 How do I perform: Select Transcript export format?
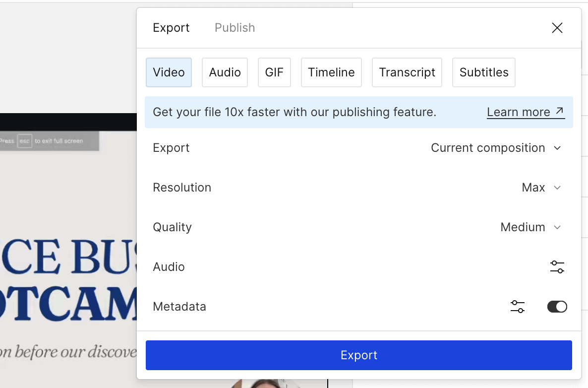tap(407, 72)
